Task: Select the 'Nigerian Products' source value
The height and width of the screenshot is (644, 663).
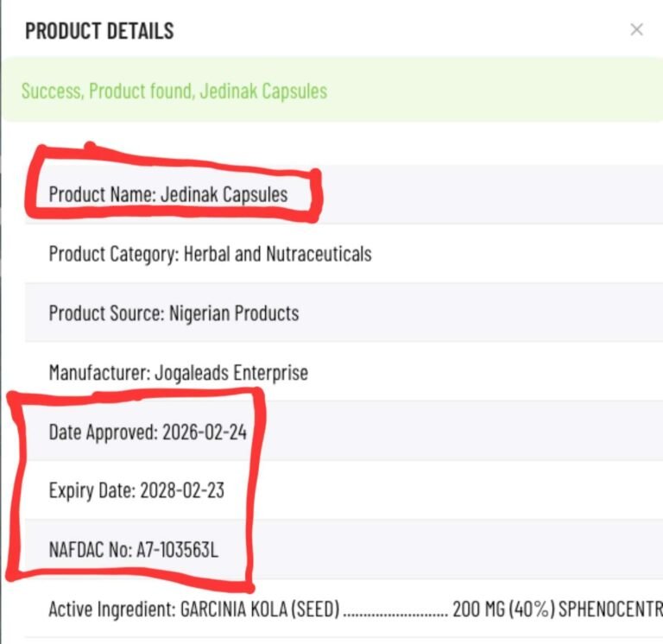Action: 234,313
